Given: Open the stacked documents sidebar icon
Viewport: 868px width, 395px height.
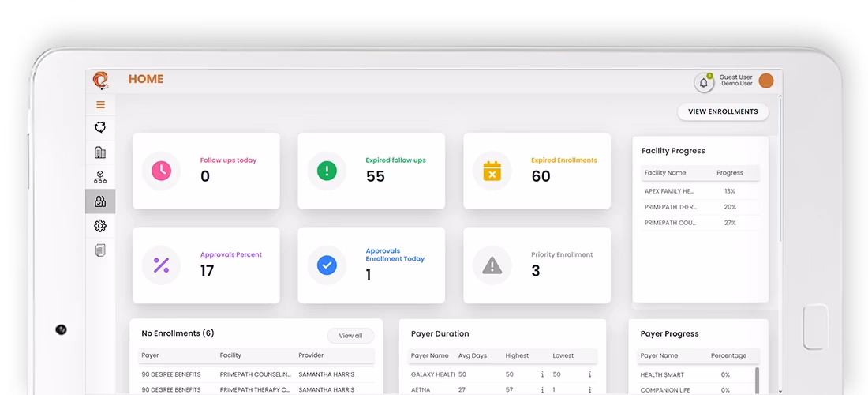Looking at the screenshot, I should (100, 250).
